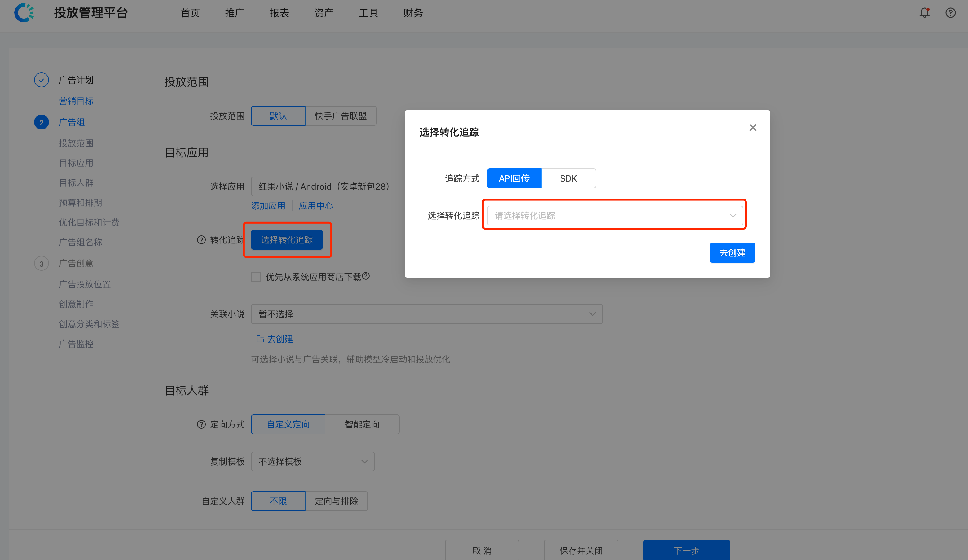Click blue 去创建 button in dialog
Viewport: 968px width, 560px height.
coord(732,253)
